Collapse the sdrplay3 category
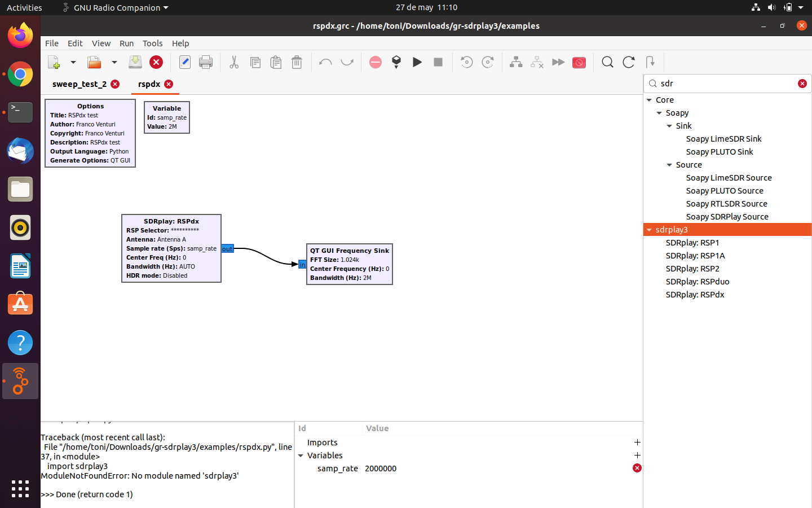The height and width of the screenshot is (508, 812). (650, 230)
